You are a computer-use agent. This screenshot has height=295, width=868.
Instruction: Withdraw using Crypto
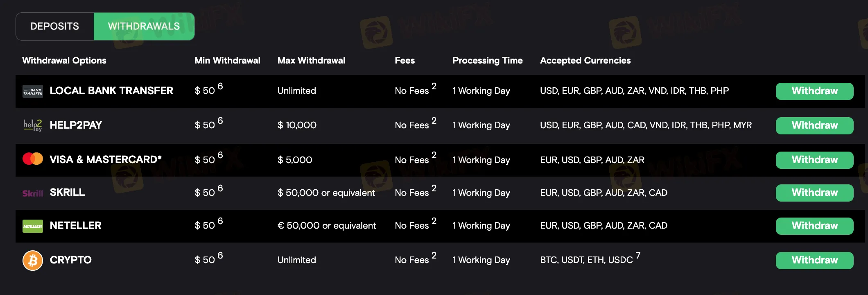[x=814, y=260]
